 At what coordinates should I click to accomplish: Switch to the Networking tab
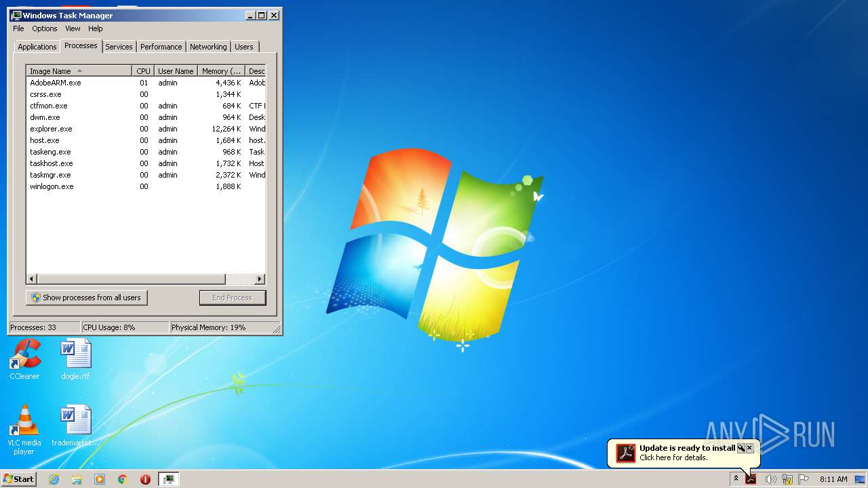208,47
